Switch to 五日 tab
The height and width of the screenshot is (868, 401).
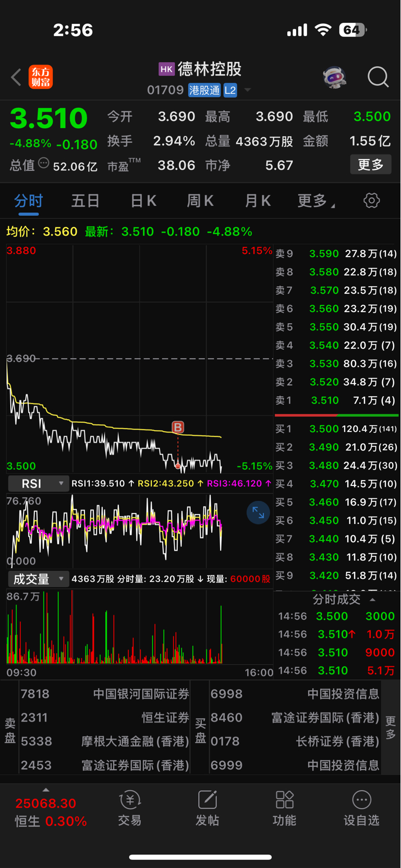tap(86, 201)
